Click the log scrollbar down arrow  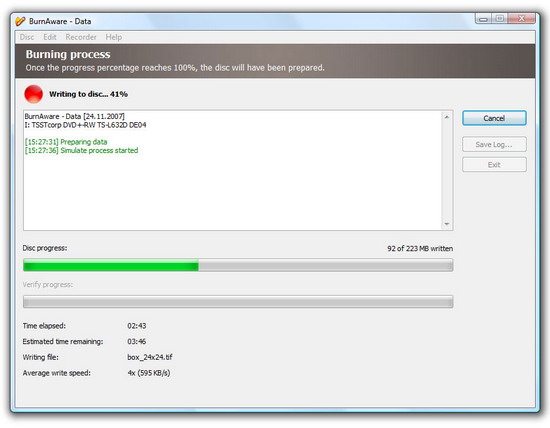point(447,224)
